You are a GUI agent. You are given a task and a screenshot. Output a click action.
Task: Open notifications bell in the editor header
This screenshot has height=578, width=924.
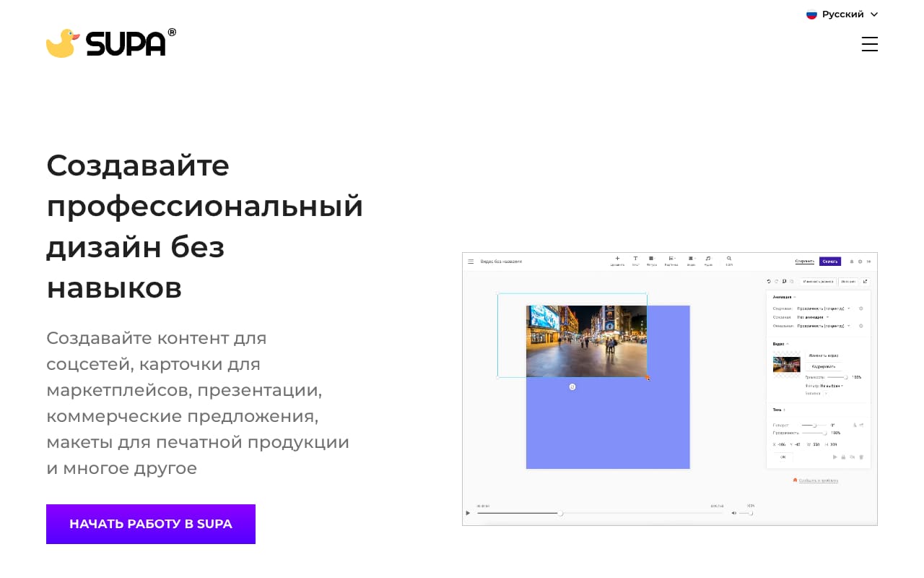pyautogui.click(x=852, y=262)
